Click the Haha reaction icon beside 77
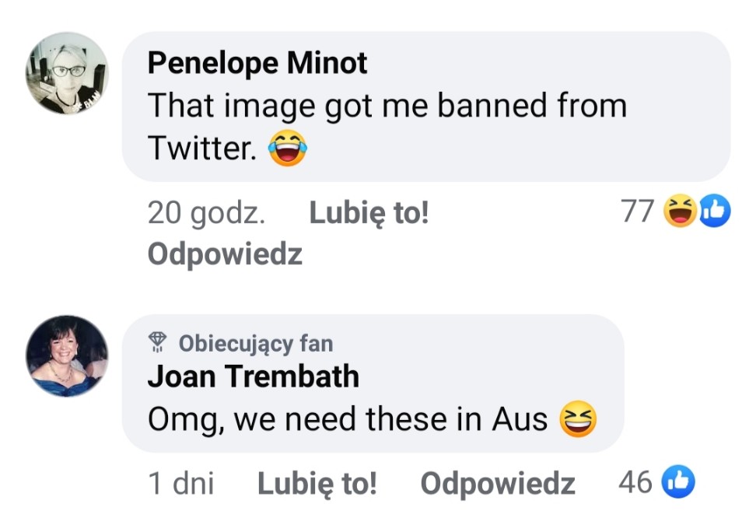Image resolution: width=756 pixels, height=532 pixels. [679, 212]
